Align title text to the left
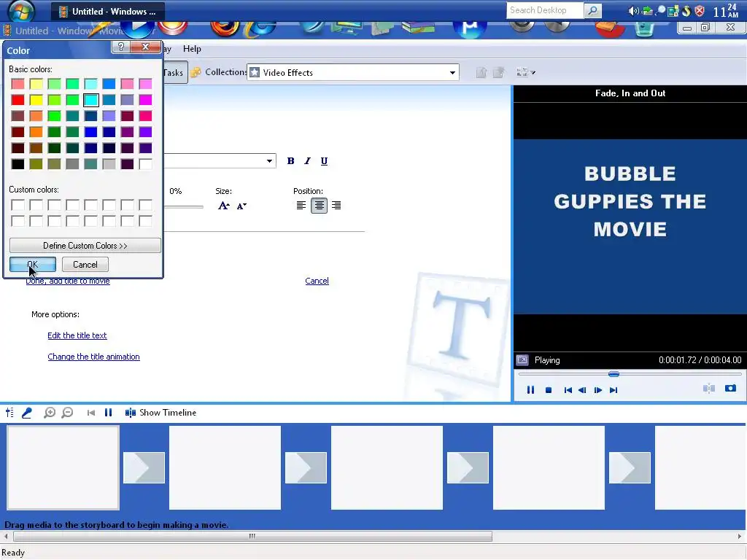This screenshot has width=747, height=560. pyautogui.click(x=301, y=205)
